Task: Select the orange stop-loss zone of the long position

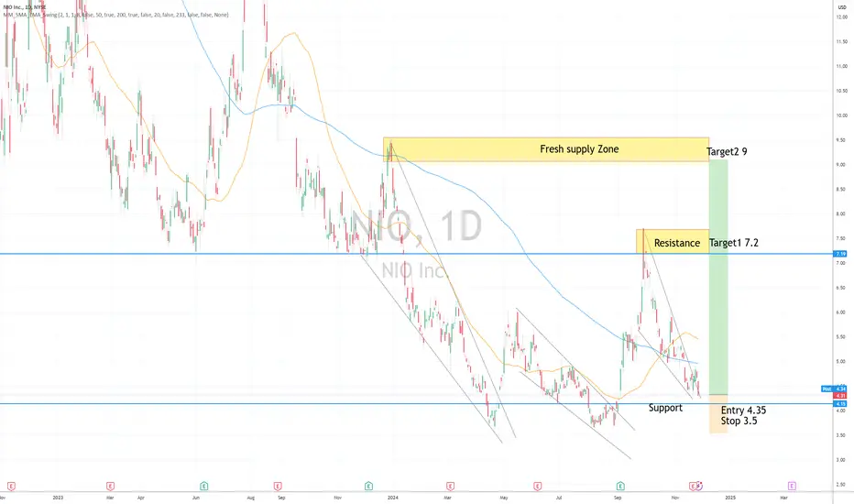Action: point(718,414)
